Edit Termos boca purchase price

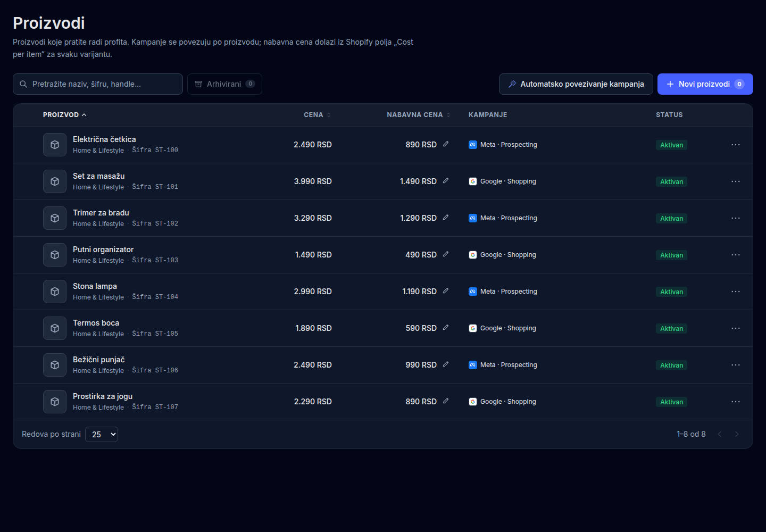(446, 328)
